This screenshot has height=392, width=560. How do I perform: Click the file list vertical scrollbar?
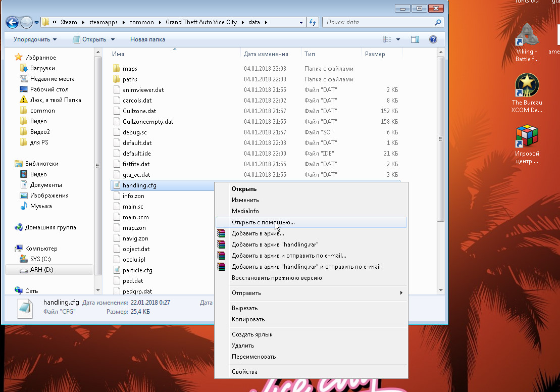point(441,138)
